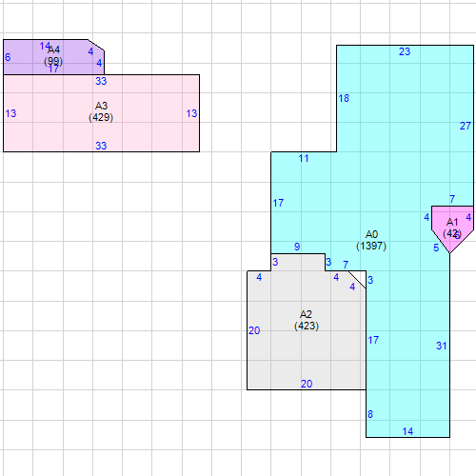The image size is (476, 476).
Task: Click the dimension value 8 in A0
Action: (x=370, y=414)
